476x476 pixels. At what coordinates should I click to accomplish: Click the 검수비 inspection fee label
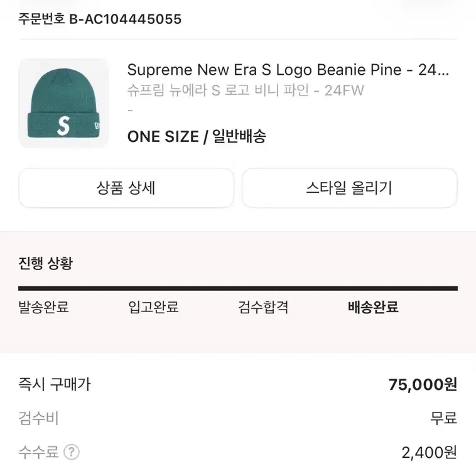pos(38,418)
